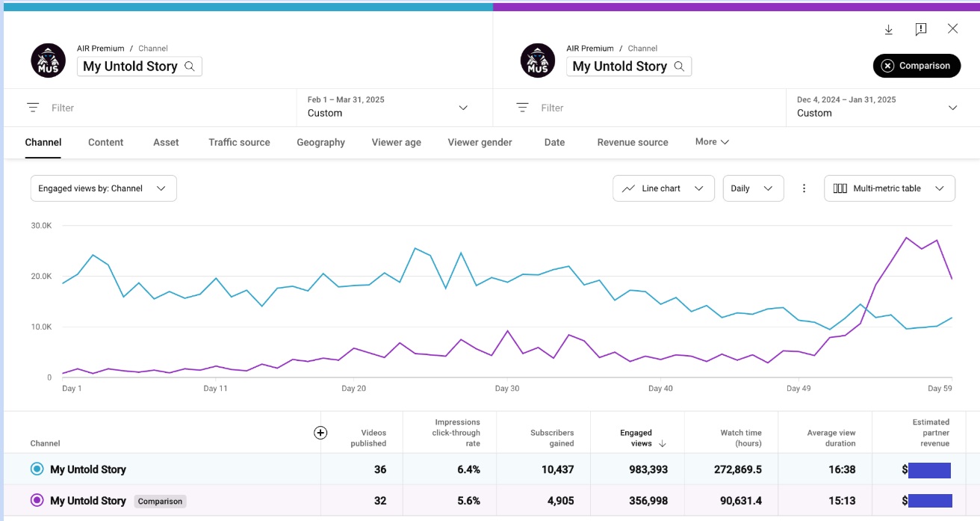Screen dimensions: 980x521
Task: Click the left filter lines icon
Action: pos(33,108)
